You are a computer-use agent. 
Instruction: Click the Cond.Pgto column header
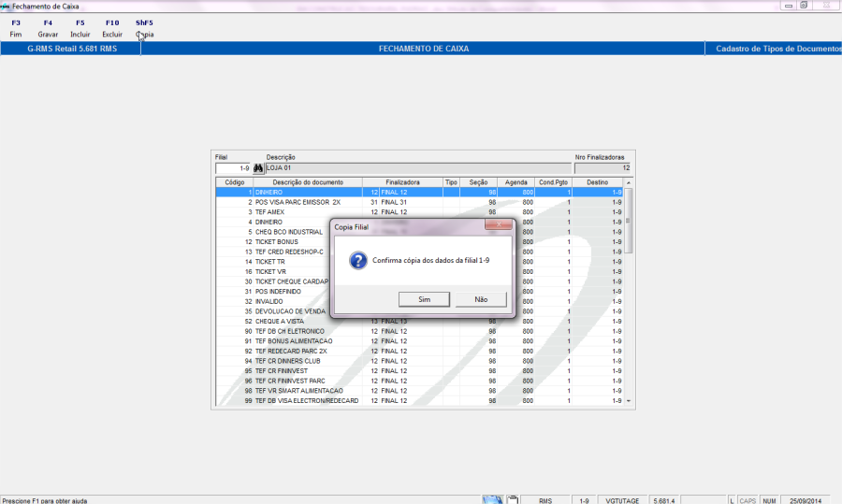coord(553,182)
